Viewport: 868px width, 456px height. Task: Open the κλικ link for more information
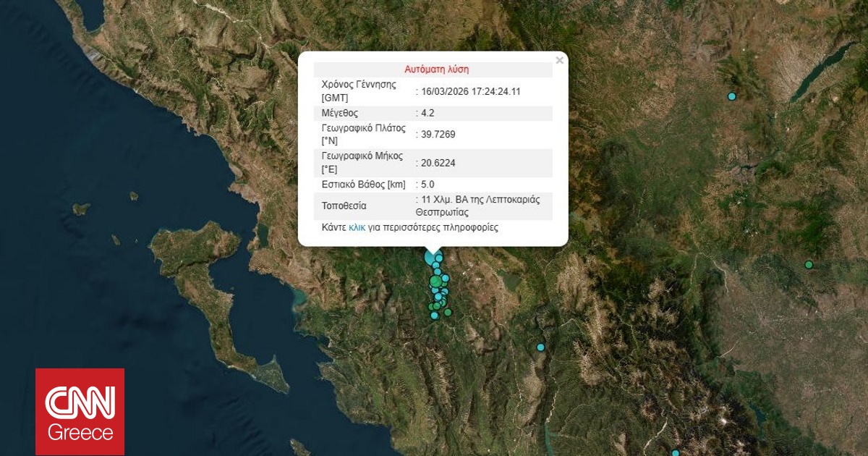pyautogui.click(x=354, y=227)
